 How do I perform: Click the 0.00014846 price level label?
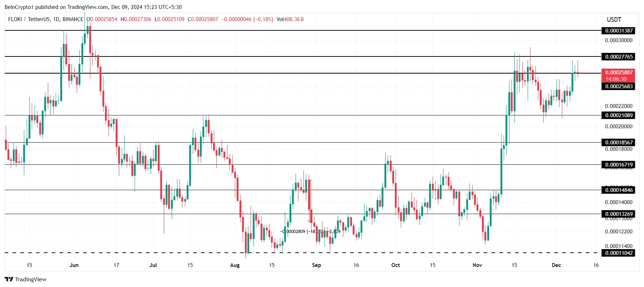click(619, 190)
